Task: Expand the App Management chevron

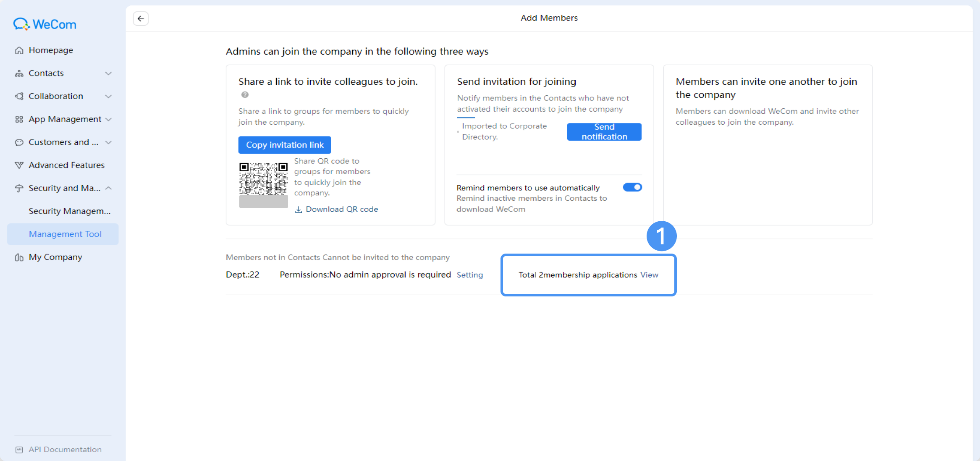Action: (x=108, y=119)
